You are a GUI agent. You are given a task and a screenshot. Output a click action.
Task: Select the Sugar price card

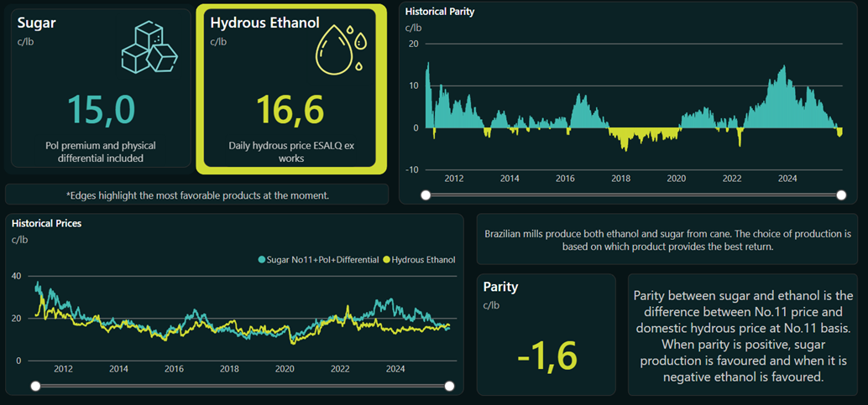[x=101, y=88]
